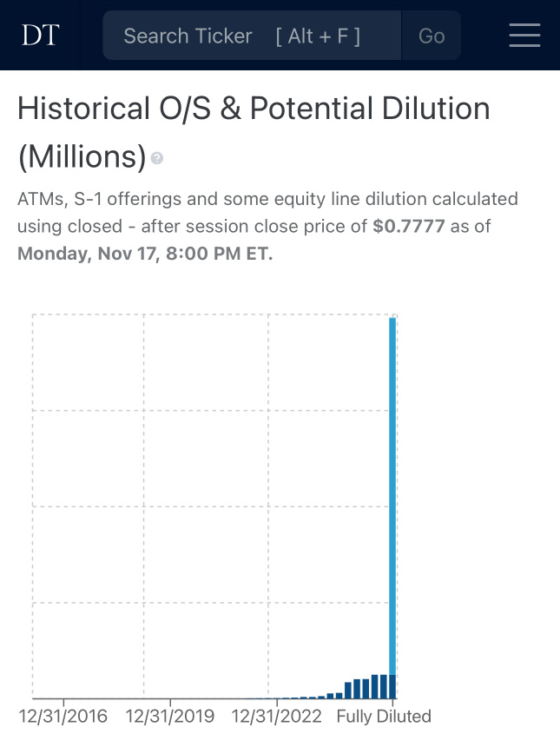Open the hamburger navigation menu
This screenshot has height=734, width=560.
pos(524,35)
